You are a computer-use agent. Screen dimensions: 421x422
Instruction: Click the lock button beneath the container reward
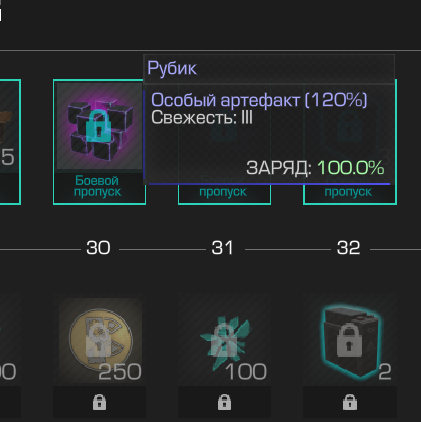click(350, 402)
